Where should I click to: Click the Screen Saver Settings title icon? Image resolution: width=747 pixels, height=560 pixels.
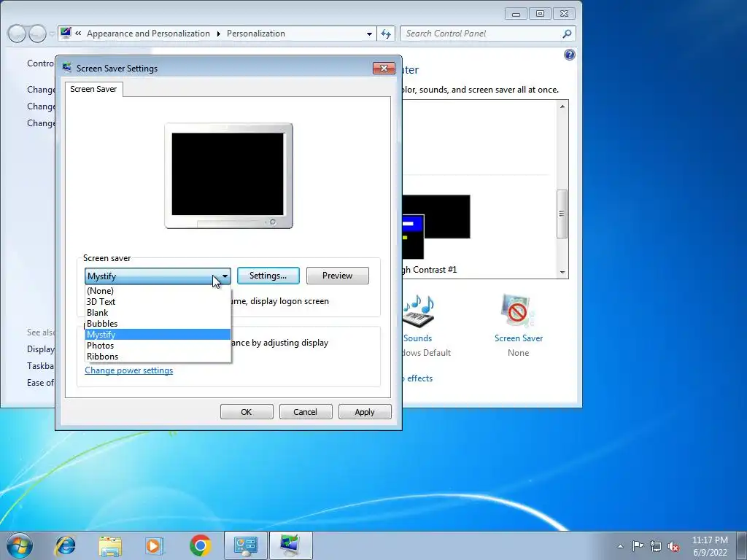click(x=67, y=68)
